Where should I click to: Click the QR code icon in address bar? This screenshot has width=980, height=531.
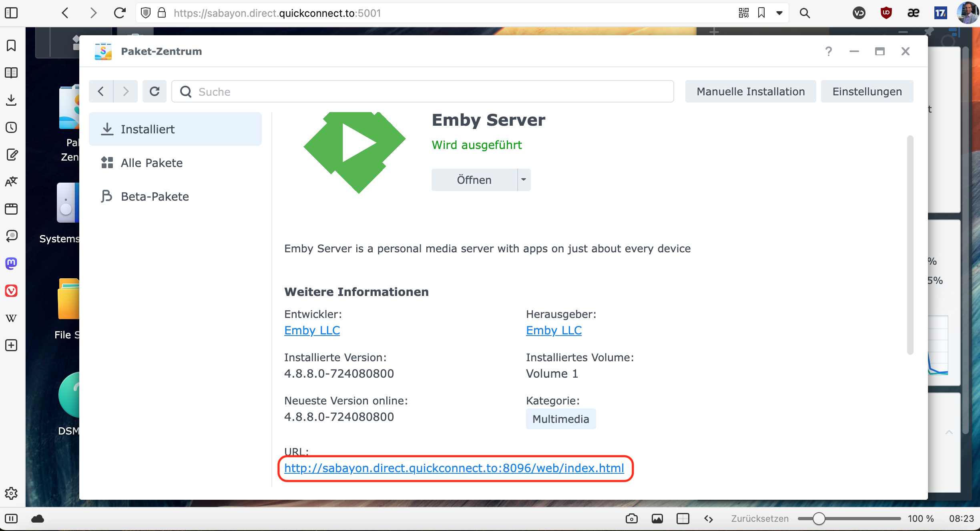coord(743,13)
